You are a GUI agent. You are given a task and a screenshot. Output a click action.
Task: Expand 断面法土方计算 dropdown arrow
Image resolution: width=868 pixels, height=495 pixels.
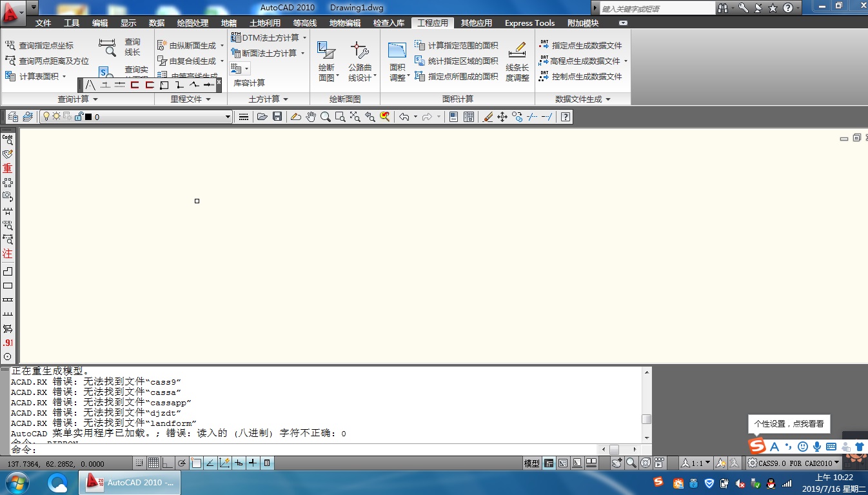(302, 54)
